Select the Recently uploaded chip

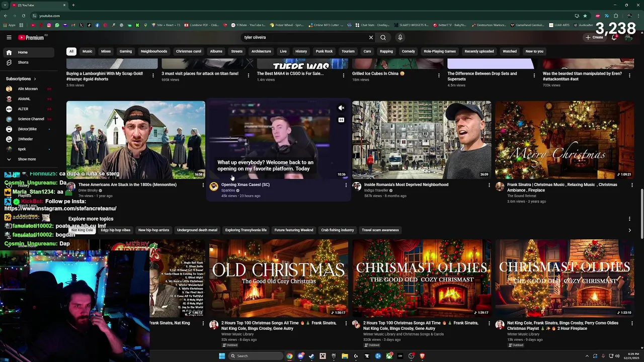[479, 51]
